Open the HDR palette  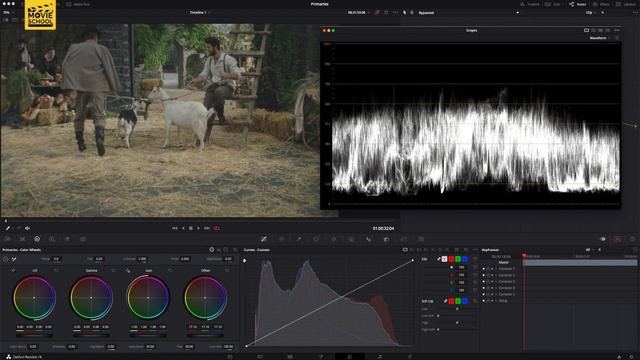pos(52,239)
